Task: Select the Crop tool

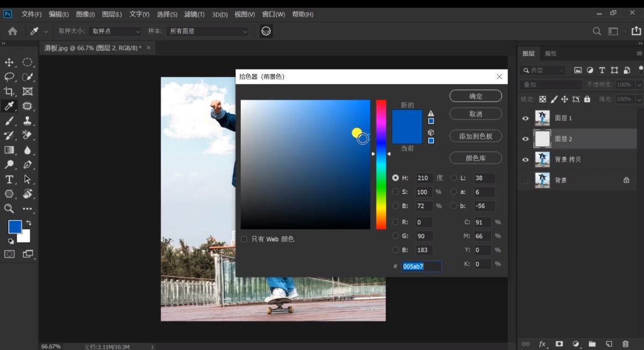Action: click(9, 92)
